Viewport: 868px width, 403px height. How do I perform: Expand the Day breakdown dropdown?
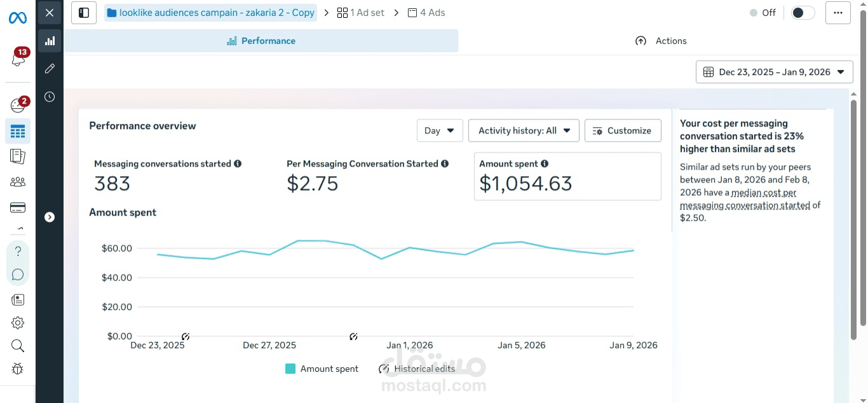pos(440,130)
